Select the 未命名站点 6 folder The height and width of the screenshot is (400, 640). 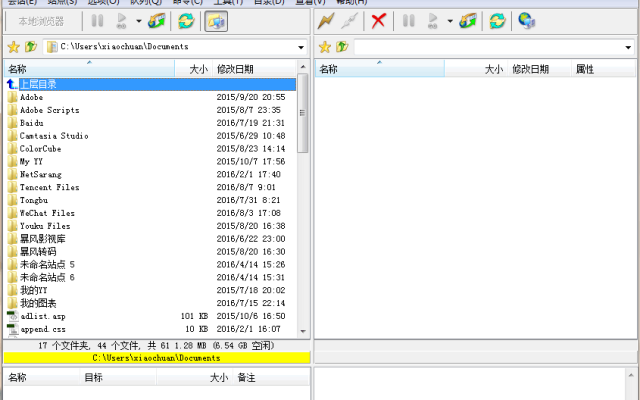[47, 278]
